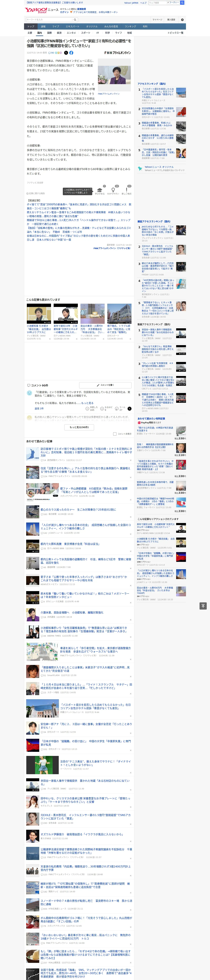Open the 科学 category tab
The height and width of the screenshot is (980, 210).
click(x=107, y=33)
